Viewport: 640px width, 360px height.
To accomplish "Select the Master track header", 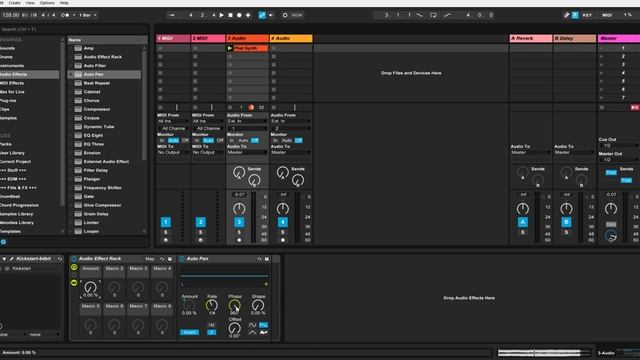I will coord(619,38).
